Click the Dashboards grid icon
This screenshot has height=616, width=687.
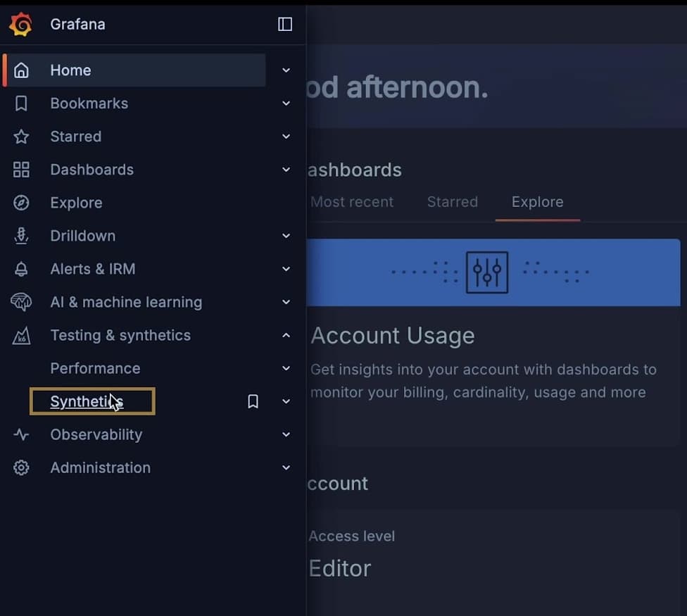(x=21, y=170)
